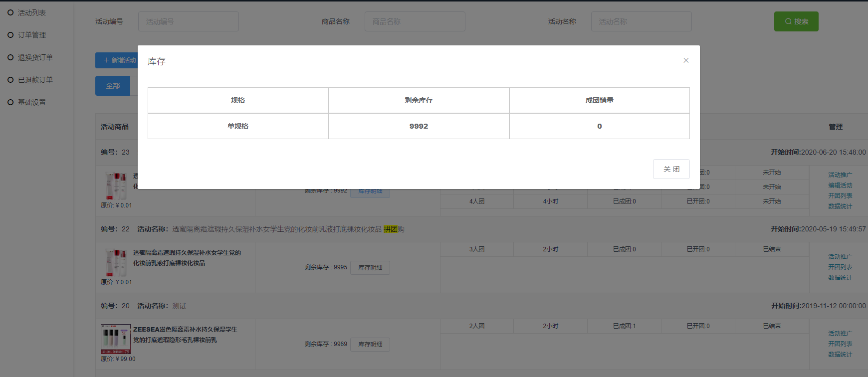Screen dimensions: 868x377
Task: Click 透蜜隔离霜 product title in activity 22
Action: [187, 258]
